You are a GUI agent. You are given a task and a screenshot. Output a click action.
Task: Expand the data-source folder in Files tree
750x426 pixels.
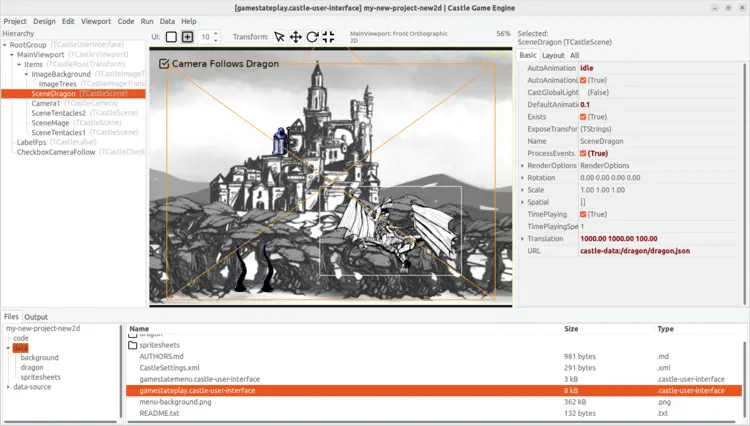[8, 386]
